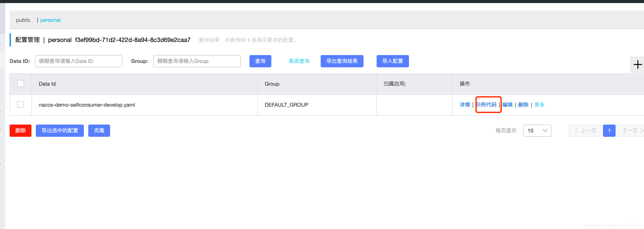Expand the 更多 more options link
The width and height of the screenshot is (644, 229).
pyautogui.click(x=539, y=105)
